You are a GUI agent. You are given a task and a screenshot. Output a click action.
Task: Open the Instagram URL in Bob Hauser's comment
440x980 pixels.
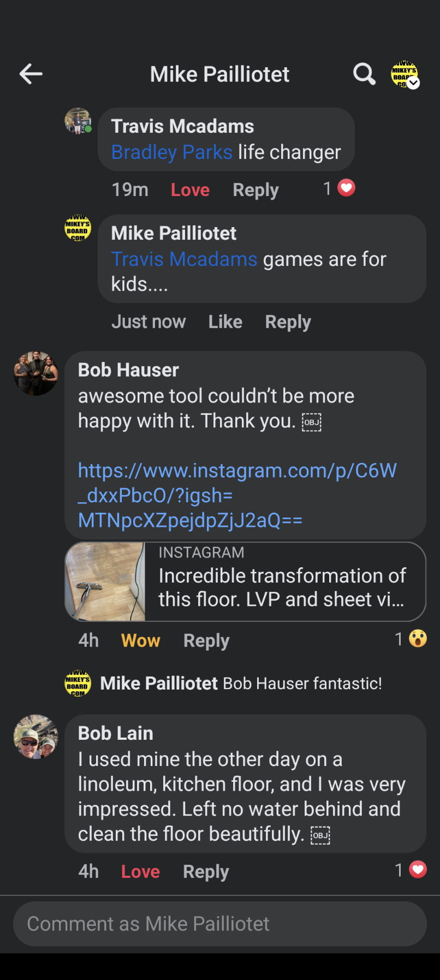tap(237, 495)
